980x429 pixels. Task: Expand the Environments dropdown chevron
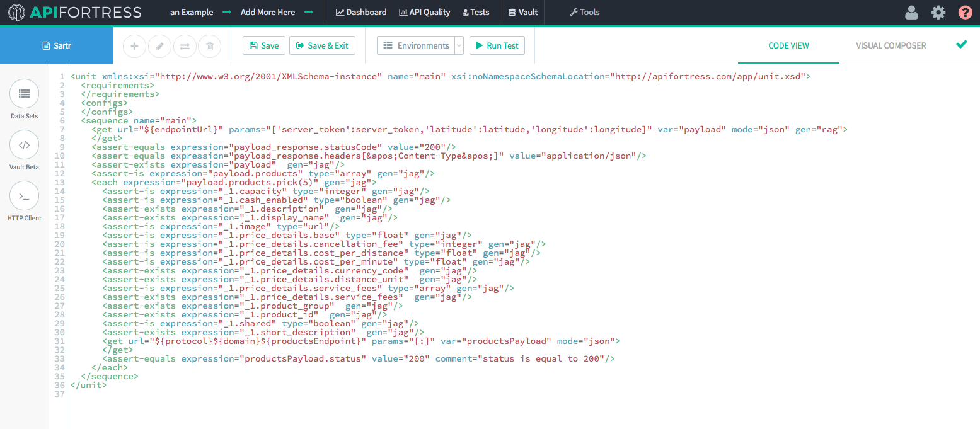coord(458,45)
